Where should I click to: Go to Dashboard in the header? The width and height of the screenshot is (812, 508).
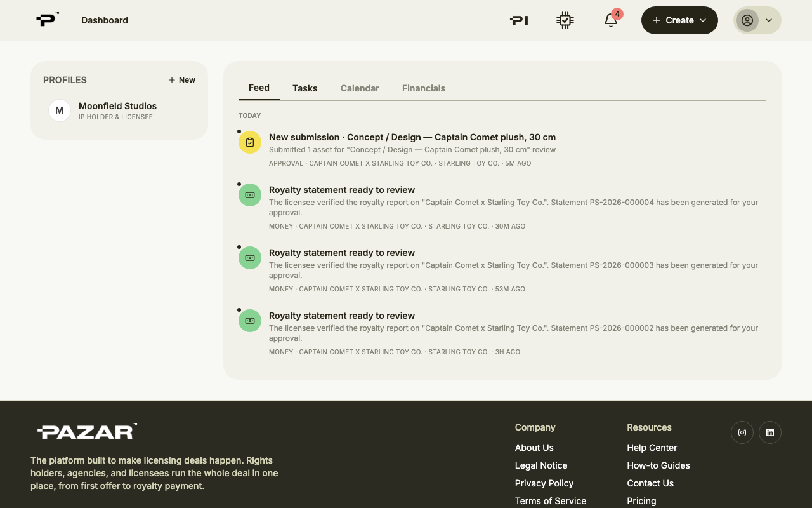tap(105, 20)
